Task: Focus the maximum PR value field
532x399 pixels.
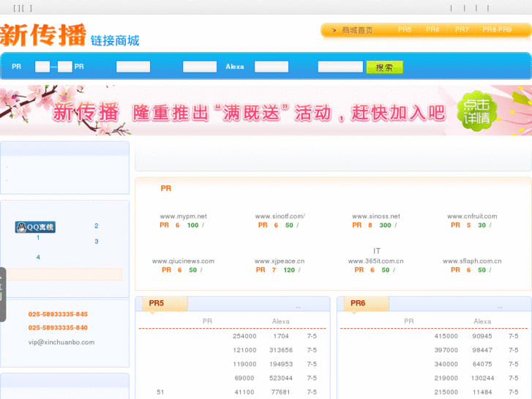Action: (65, 67)
